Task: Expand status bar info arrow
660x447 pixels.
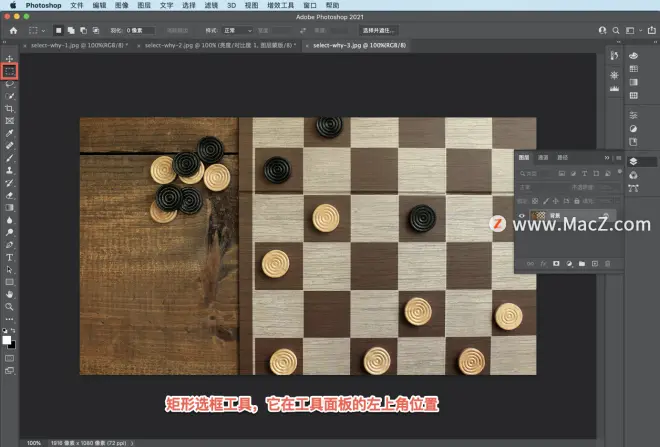Action: (132, 443)
